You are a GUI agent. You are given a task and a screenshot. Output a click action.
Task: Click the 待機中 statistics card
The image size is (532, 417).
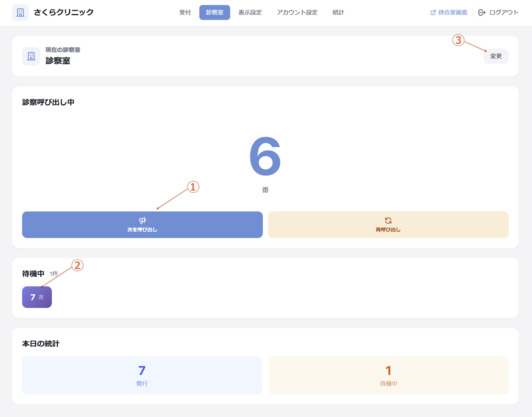[388, 375]
